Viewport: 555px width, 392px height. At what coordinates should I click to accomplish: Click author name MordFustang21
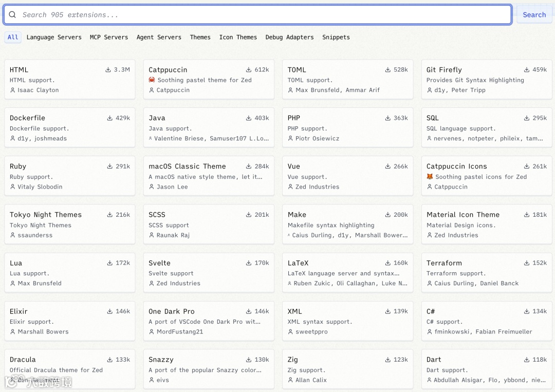pyautogui.click(x=180, y=332)
